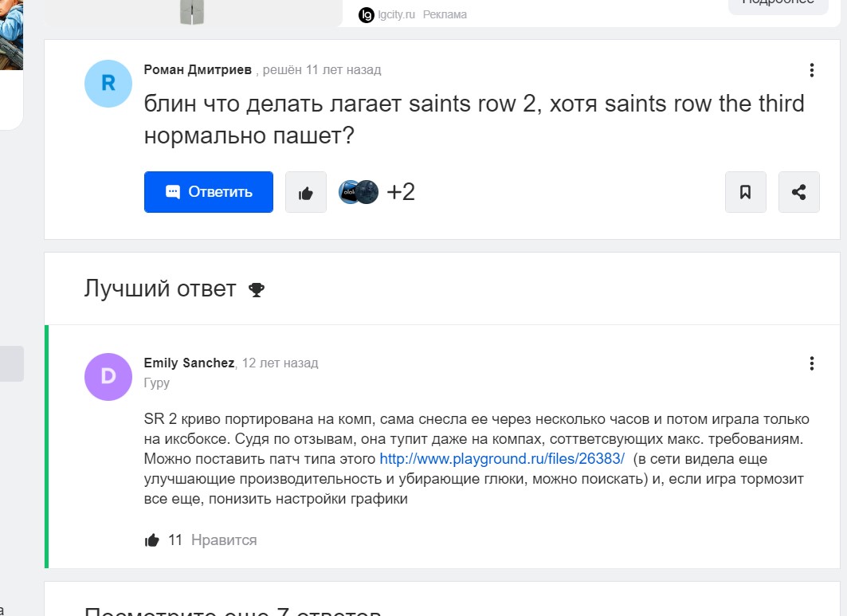Click the lgcity logo icon in the ad
This screenshot has height=616, width=847.
coord(367,14)
